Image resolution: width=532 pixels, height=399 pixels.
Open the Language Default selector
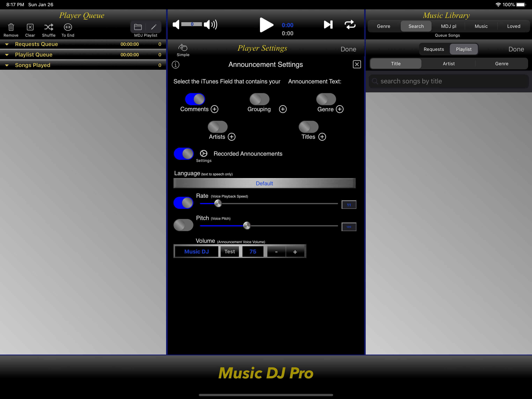[x=264, y=183]
